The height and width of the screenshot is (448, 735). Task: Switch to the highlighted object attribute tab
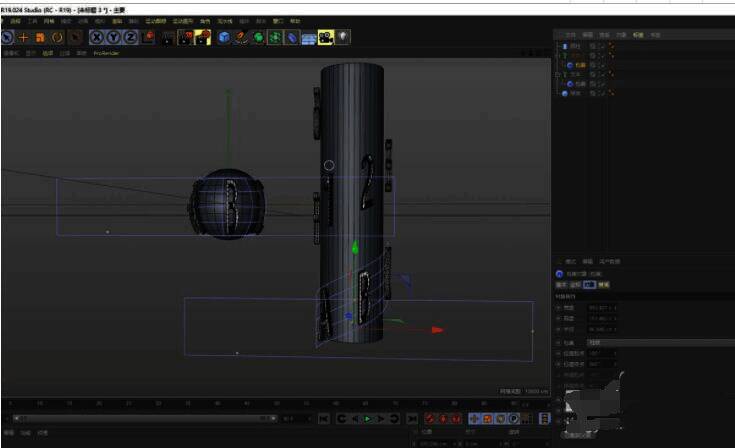coord(590,284)
